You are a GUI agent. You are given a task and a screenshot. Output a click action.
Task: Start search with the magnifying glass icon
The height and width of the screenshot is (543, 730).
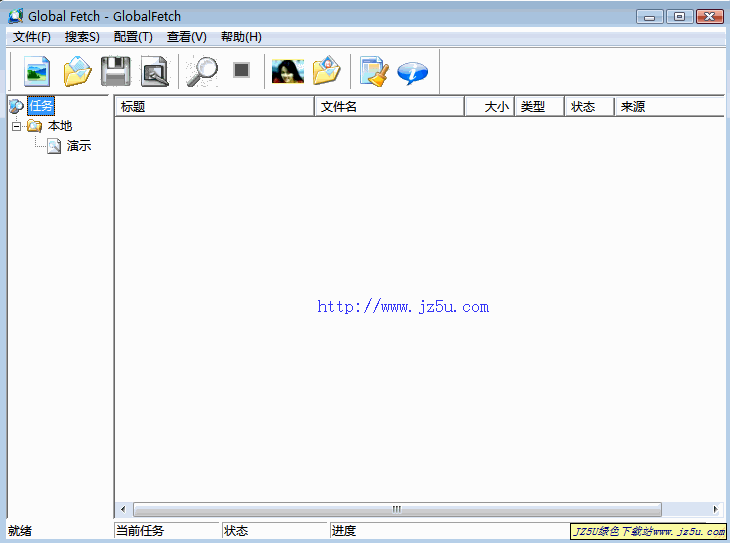202,71
